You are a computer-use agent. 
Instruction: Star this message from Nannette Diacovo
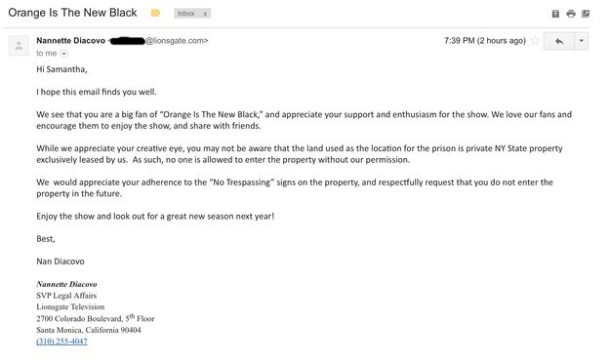coord(535,40)
